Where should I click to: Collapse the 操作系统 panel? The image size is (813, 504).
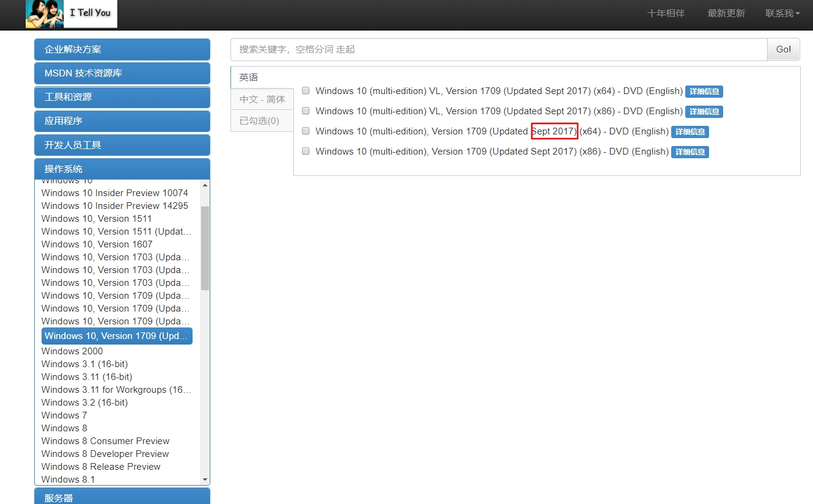click(122, 169)
